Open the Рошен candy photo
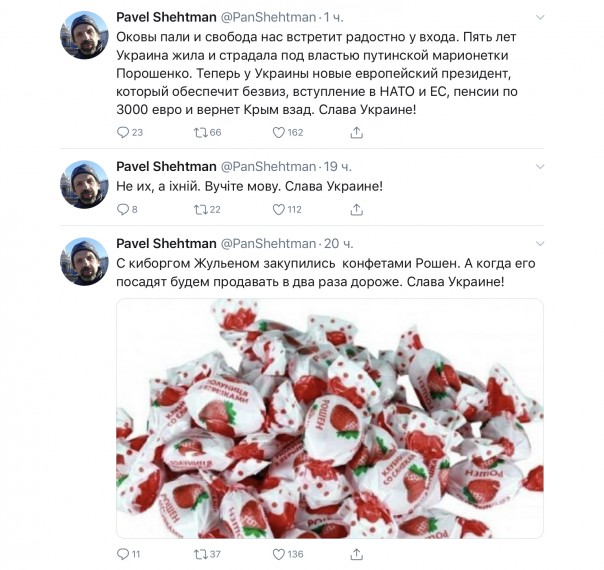 330,418
